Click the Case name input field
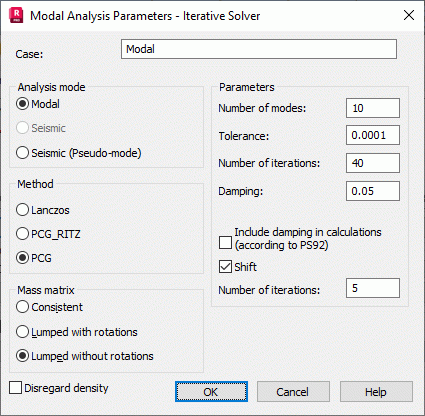This screenshot has height=416, width=425. click(259, 49)
